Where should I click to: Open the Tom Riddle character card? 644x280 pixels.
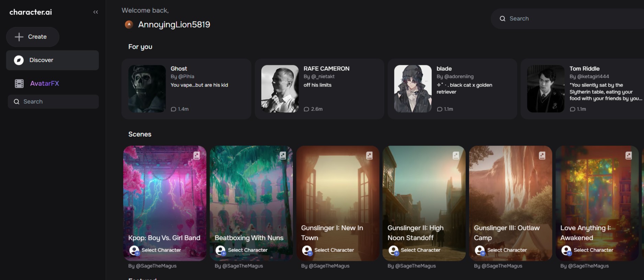tap(582, 89)
